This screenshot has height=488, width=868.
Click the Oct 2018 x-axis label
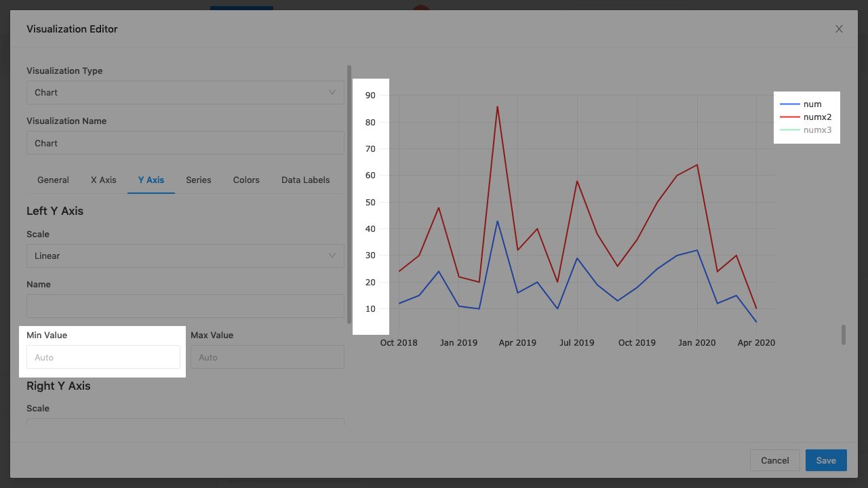click(399, 343)
